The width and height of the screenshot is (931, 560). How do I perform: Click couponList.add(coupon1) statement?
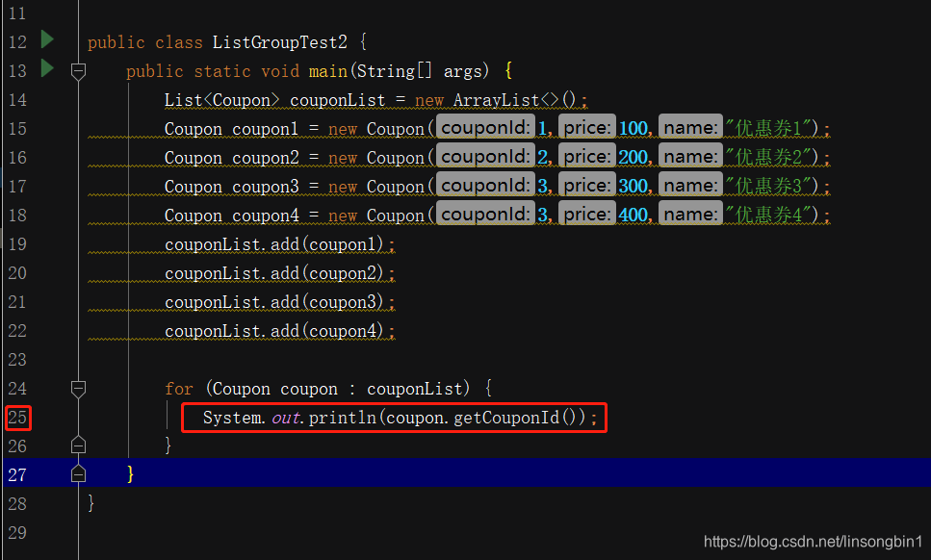click(x=279, y=244)
